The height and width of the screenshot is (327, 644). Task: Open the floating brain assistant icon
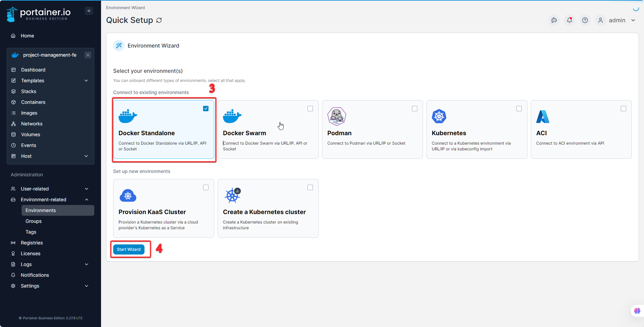[637, 311]
